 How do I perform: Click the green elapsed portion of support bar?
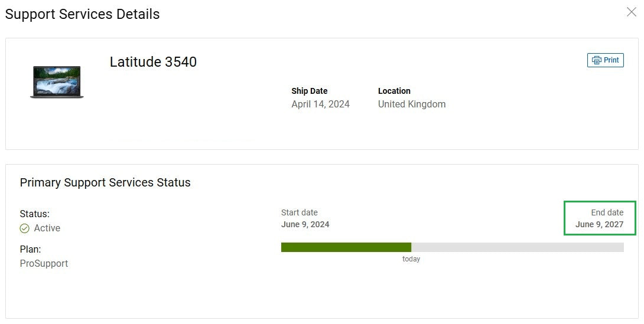[346, 247]
